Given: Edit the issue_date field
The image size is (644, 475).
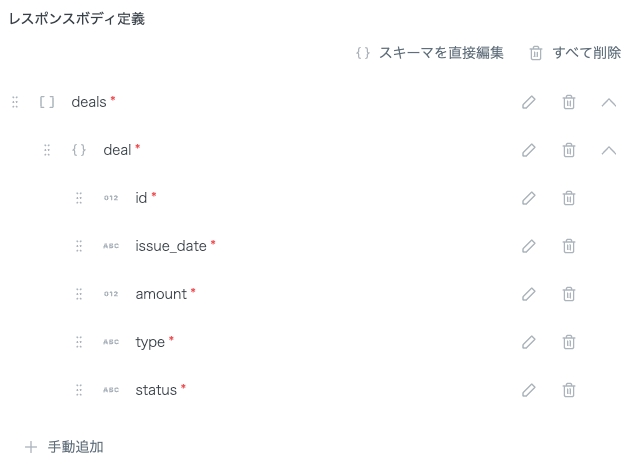Looking at the screenshot, I should [x=529, y=246].
